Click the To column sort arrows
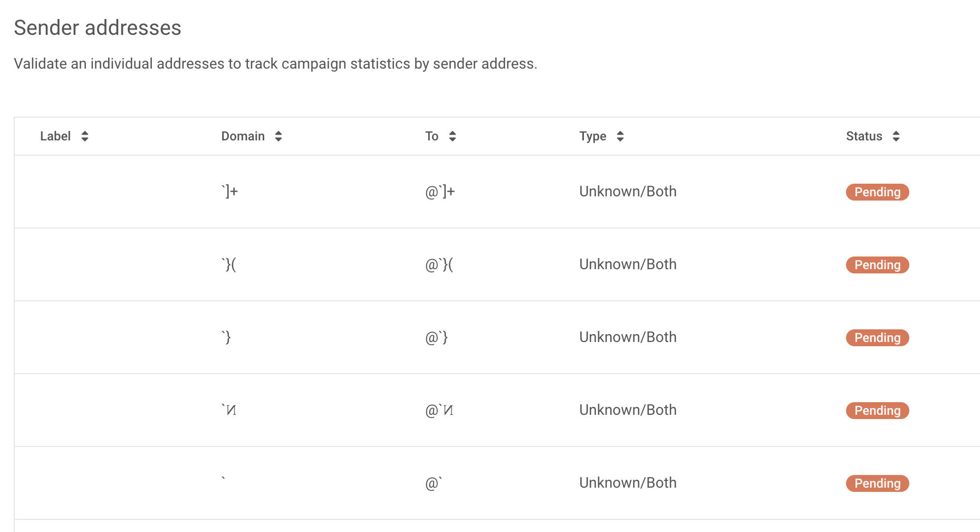Screen dimensions: 980x532 tap(453, 136)
